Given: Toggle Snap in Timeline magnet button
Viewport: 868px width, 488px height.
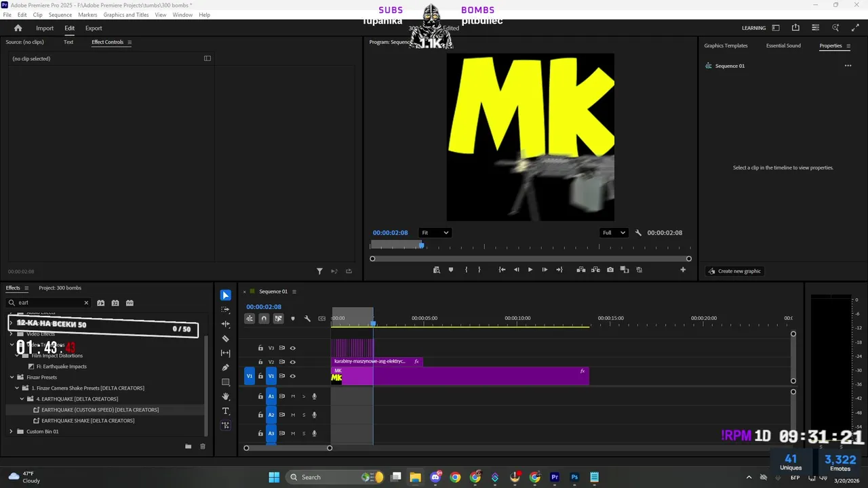Looking at the screenshot, I should (x=264, y=319).
